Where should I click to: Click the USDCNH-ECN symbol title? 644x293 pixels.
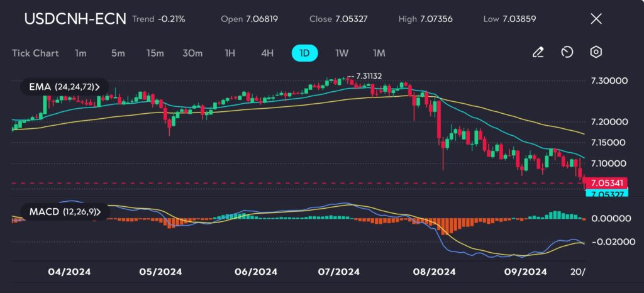74,19
